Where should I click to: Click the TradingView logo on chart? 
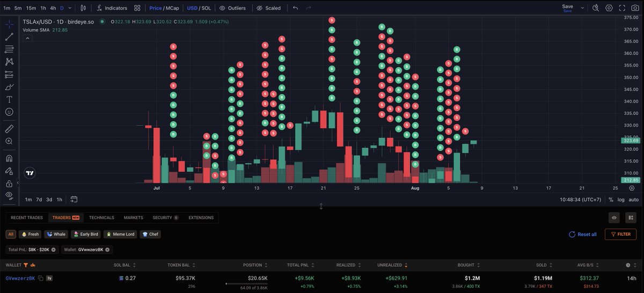[x=30, y=173]
